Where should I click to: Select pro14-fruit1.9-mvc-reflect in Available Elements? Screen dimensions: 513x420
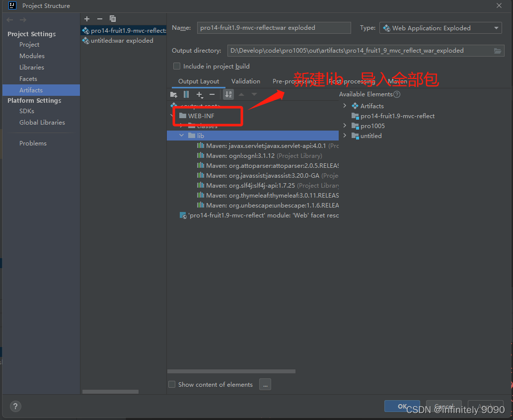click(393, 116)
